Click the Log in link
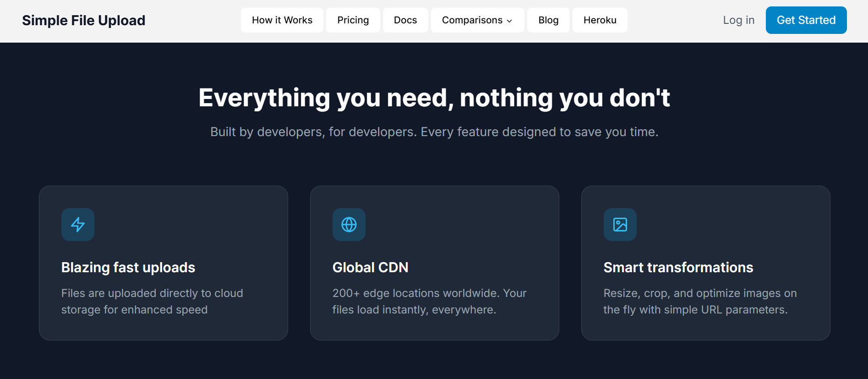This screenshot has height=379, width=868. point(738,20)
